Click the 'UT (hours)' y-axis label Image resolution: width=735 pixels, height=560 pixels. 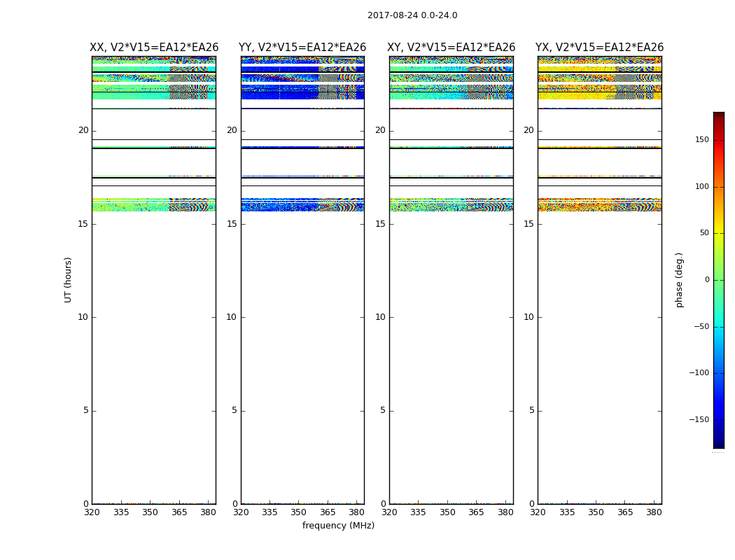[x=69, y=279]
